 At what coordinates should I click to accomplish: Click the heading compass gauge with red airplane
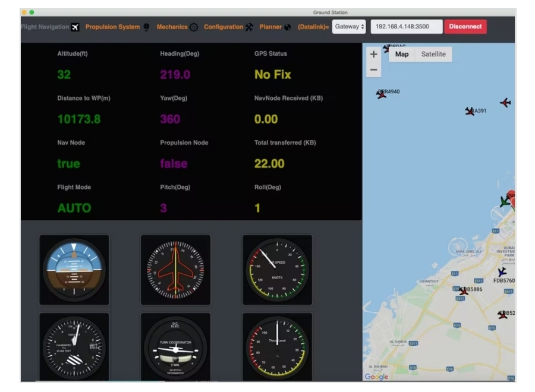coord(176,270)
